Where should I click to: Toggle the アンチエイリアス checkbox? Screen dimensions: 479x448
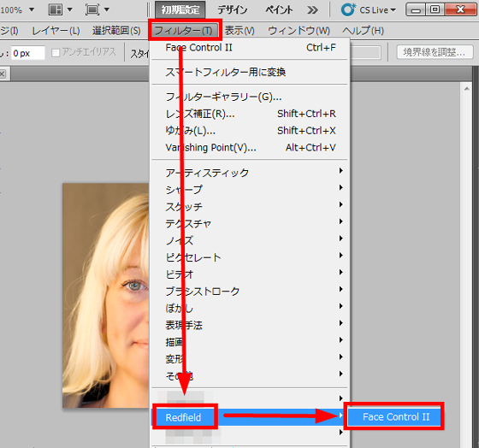coord(56,53)
